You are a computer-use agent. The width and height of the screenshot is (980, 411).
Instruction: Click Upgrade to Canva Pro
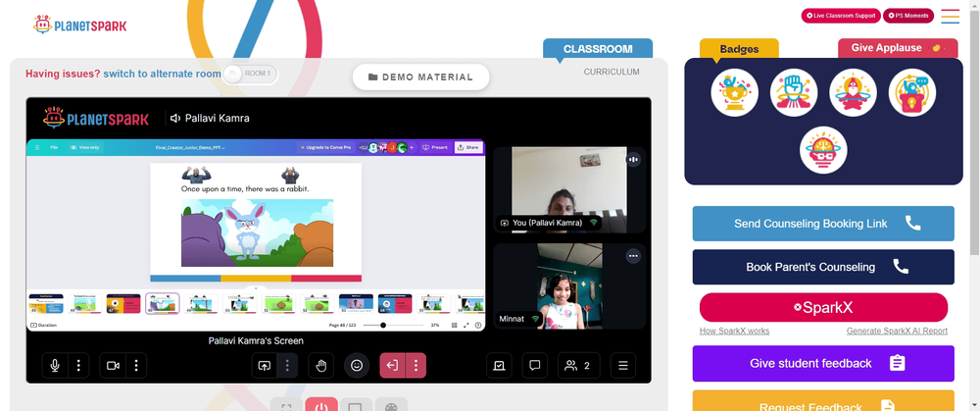point(326,148)
